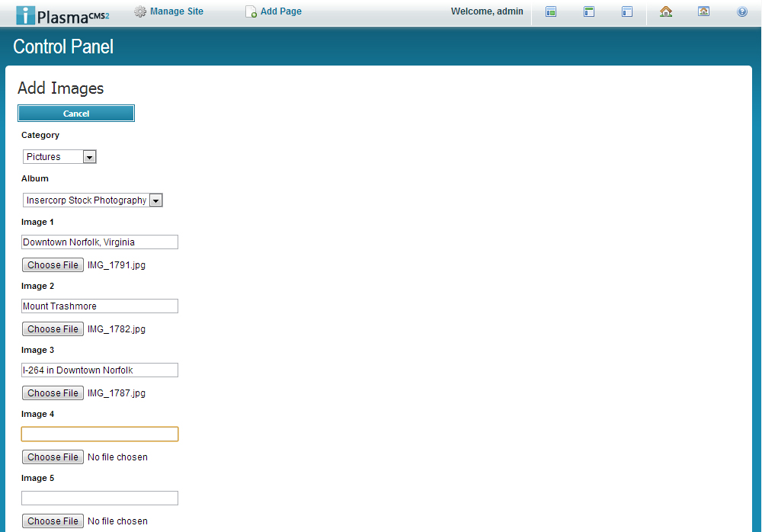Screen dimensions: 762x532
Task: Click the IMG_1787.jpg file name
Action: (117, 393)
